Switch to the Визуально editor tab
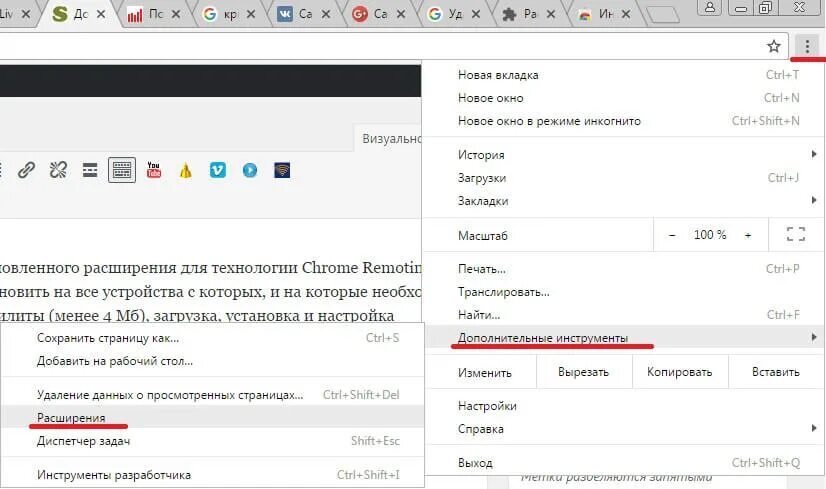Image resolution: width=826 pixels, height=489 pixels. pos(387,138)
